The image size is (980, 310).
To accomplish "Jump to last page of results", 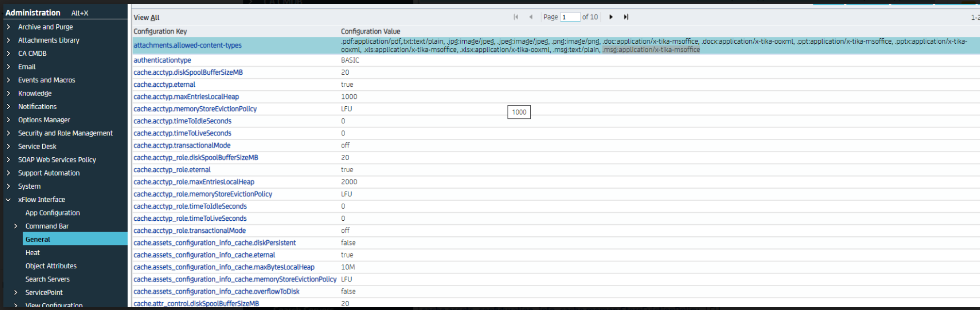I will (626, 17).
